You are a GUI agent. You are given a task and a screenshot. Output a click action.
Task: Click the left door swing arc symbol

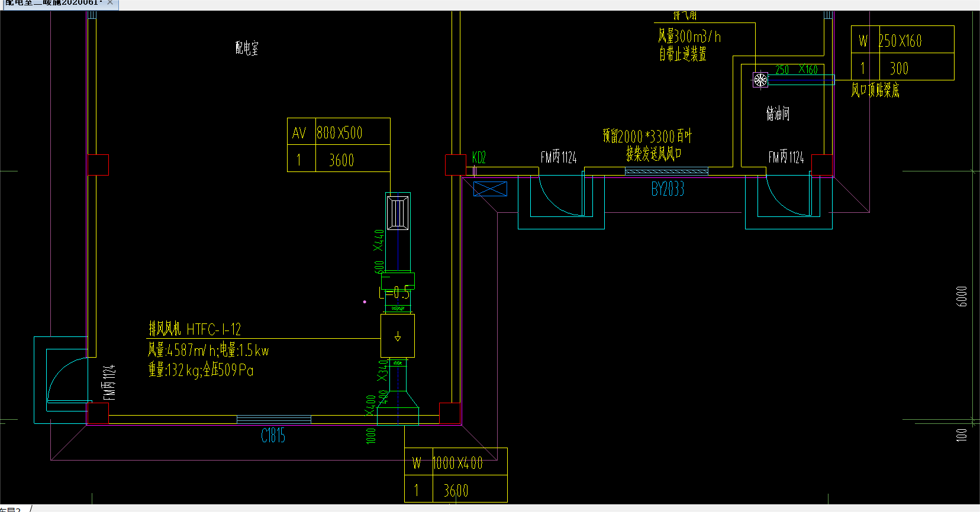[x=68, y=380]
